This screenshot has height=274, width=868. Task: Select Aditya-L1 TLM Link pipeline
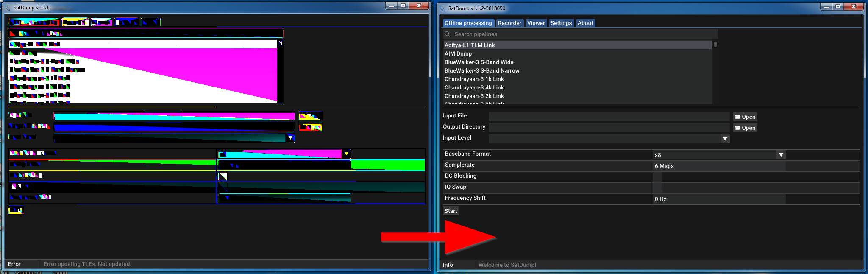click(x=577, y=45)
